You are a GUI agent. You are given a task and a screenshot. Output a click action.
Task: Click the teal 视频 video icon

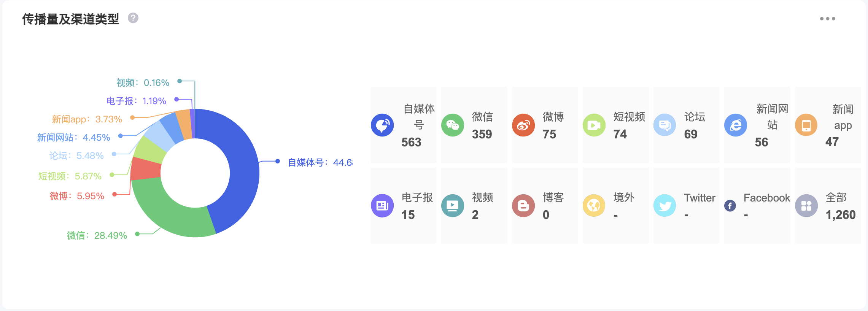(453, 206)
